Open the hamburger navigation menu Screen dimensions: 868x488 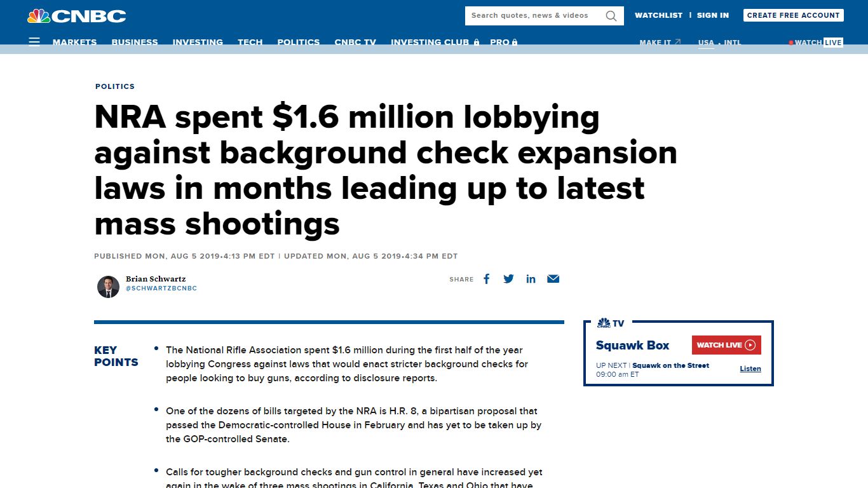pos(34,42)
